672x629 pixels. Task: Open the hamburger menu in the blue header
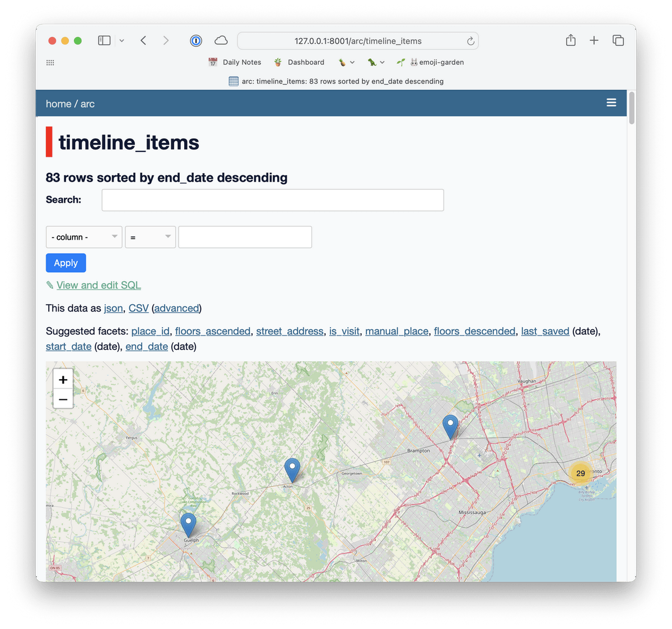[x=611, y=103]
